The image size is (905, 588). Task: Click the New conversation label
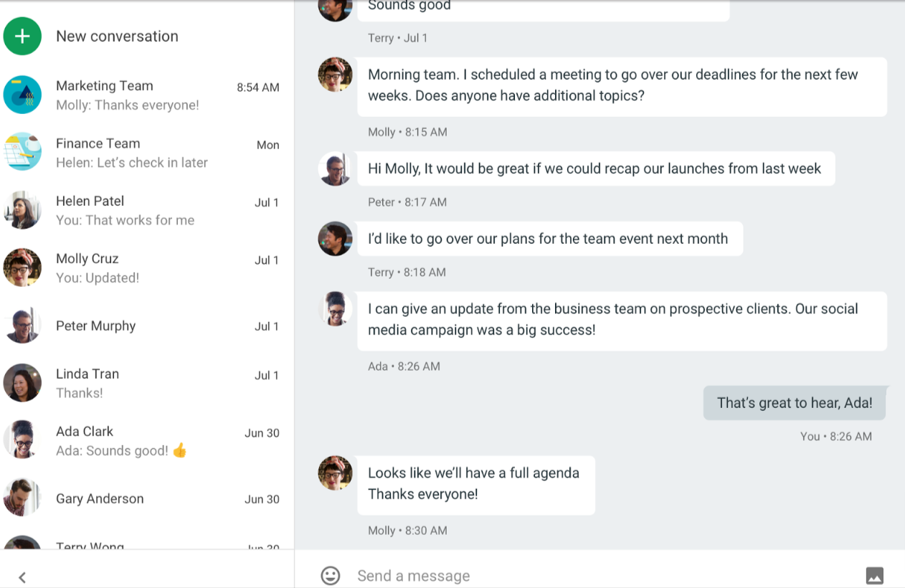click(x=117, y=37)
